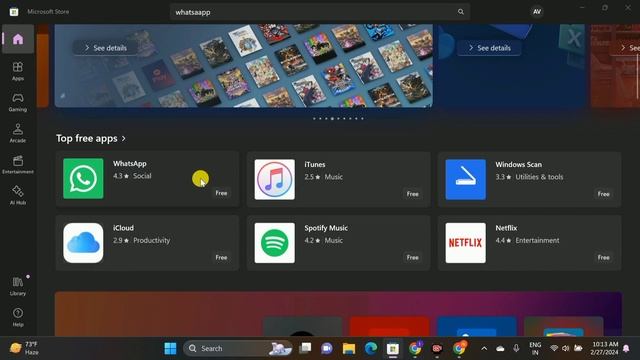Click the volume icon in system tray
Screen dimensions: 640x360
[x=566, y=348]
